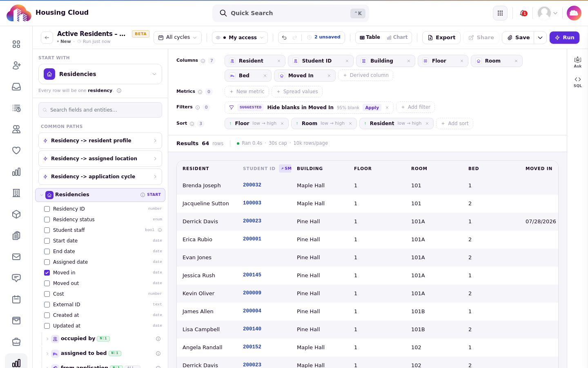Open the Save options arrow
Viewport: 588px width, 368px height.
(x=540, y=38)
